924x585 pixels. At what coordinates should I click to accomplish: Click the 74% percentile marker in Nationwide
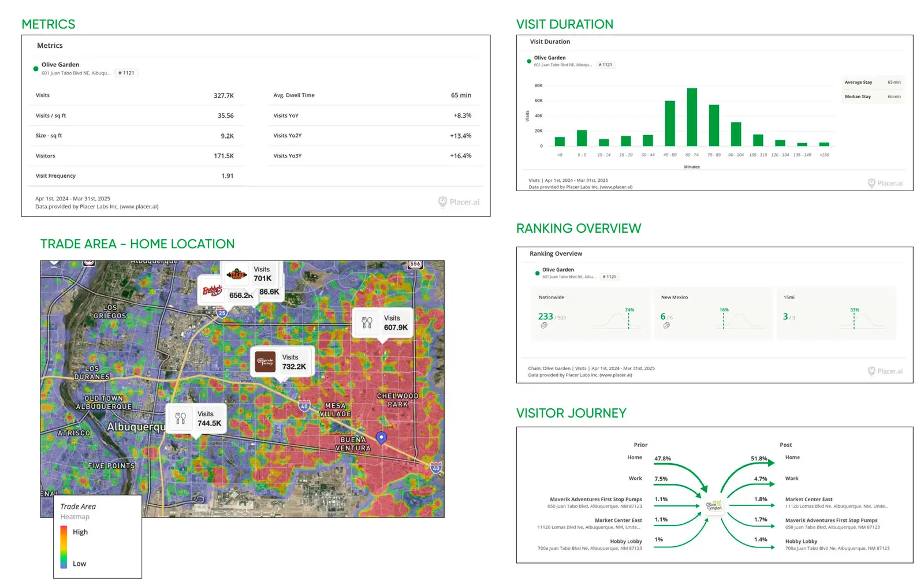coord(629,310)
